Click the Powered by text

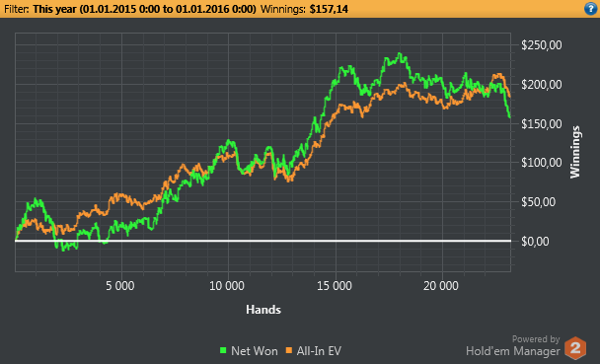coord(536,339)
